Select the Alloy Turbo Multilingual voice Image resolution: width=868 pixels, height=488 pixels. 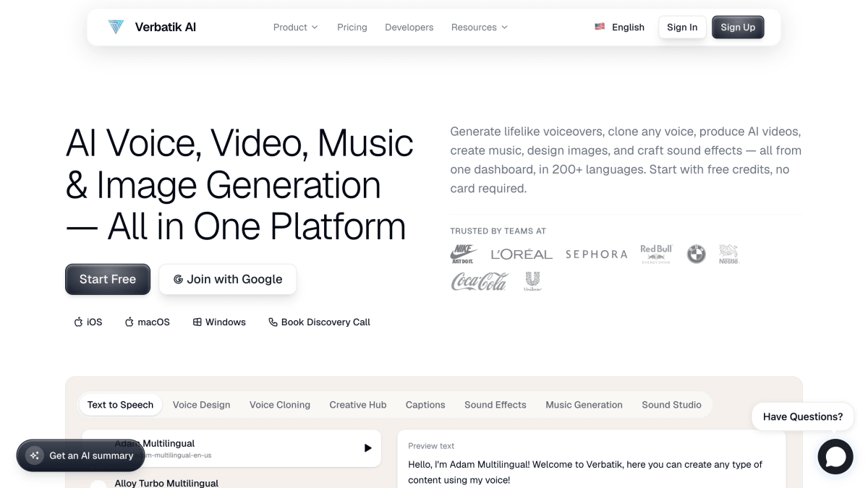166,483
